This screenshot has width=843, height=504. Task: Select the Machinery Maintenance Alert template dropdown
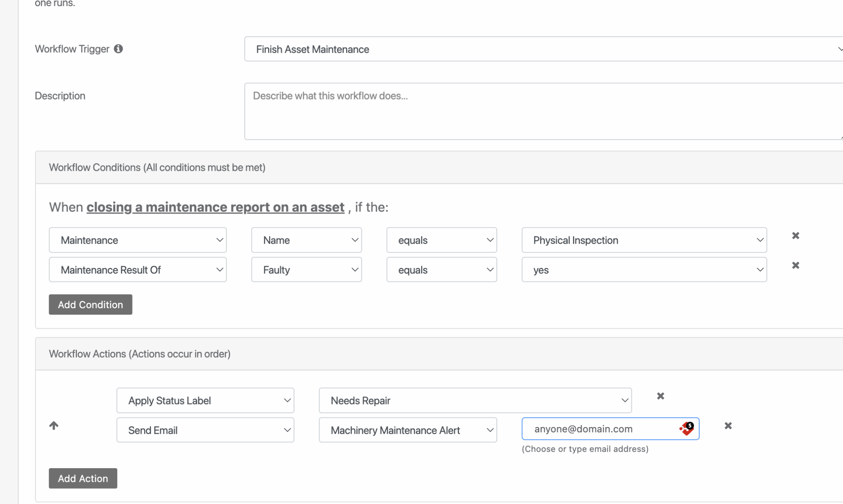tap(408, 430)
